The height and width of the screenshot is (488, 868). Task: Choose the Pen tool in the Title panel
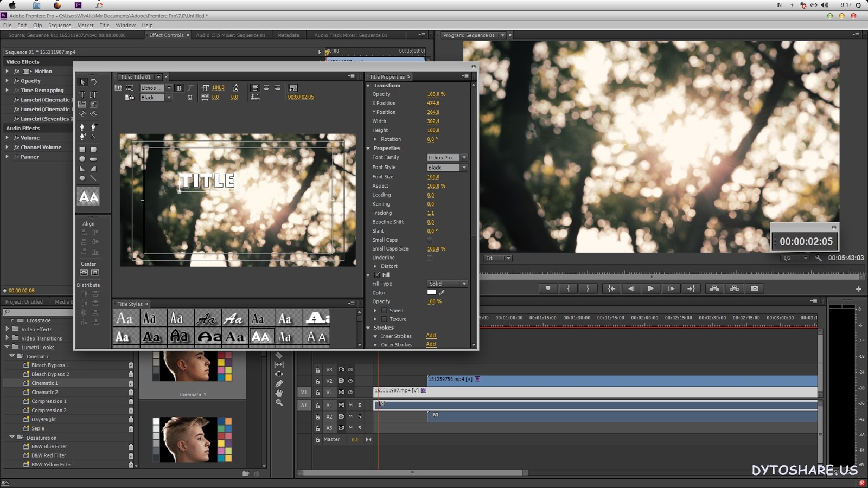pos(82,126)
